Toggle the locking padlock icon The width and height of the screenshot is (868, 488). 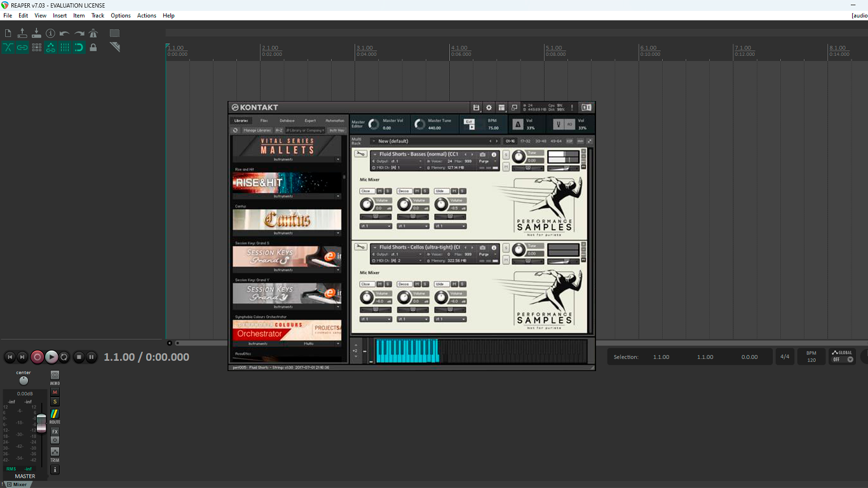[x=93, y=47]
